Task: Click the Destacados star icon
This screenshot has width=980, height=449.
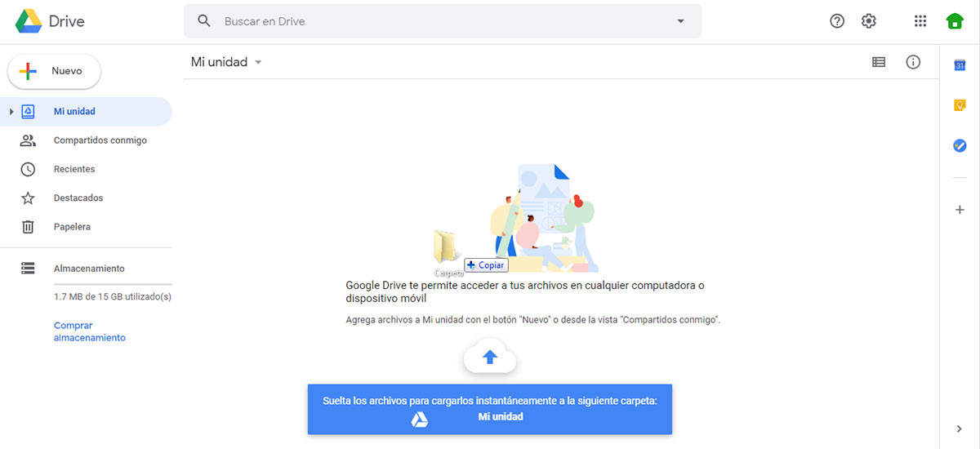Action: (28, 198)
